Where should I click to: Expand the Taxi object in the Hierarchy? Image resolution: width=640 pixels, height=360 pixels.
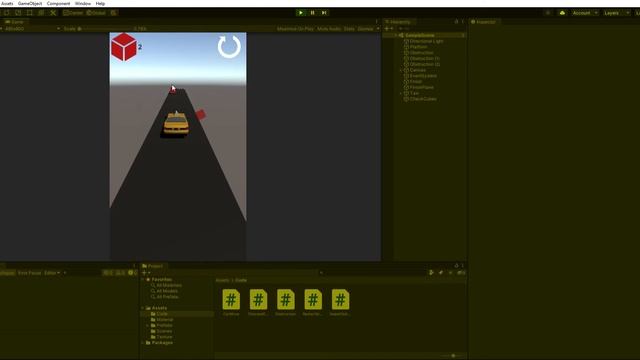click(400, 93)
